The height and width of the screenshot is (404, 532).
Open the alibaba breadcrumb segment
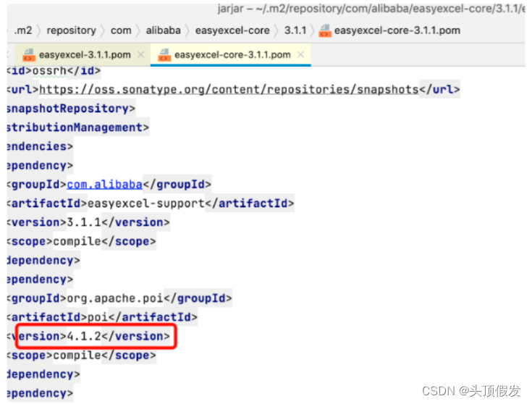click(163, 30)
